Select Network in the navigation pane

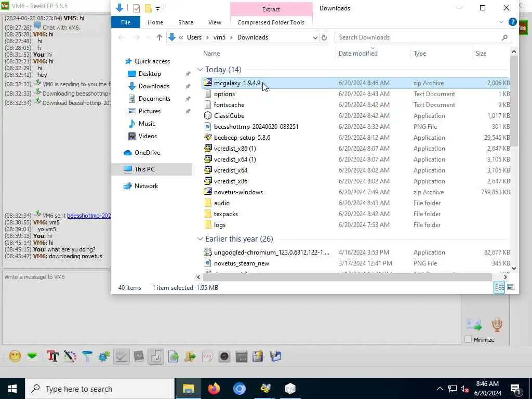146,186
